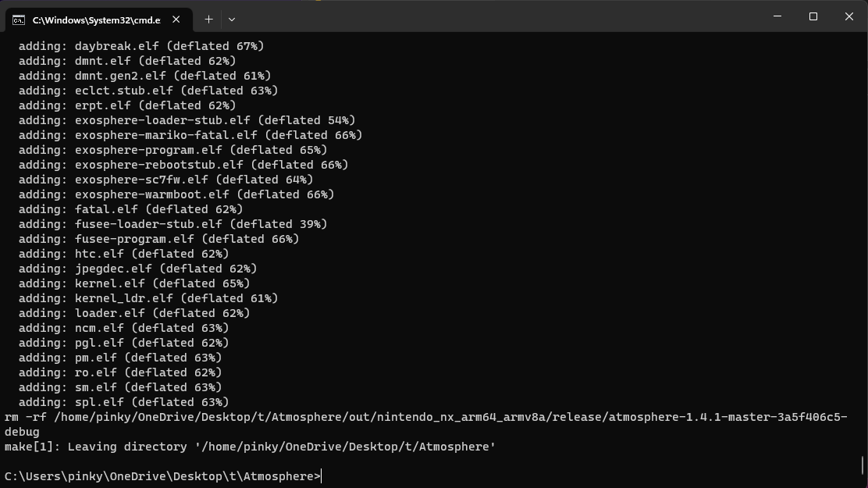
Task: Minimize the terminal window
Action: (777, 16)
